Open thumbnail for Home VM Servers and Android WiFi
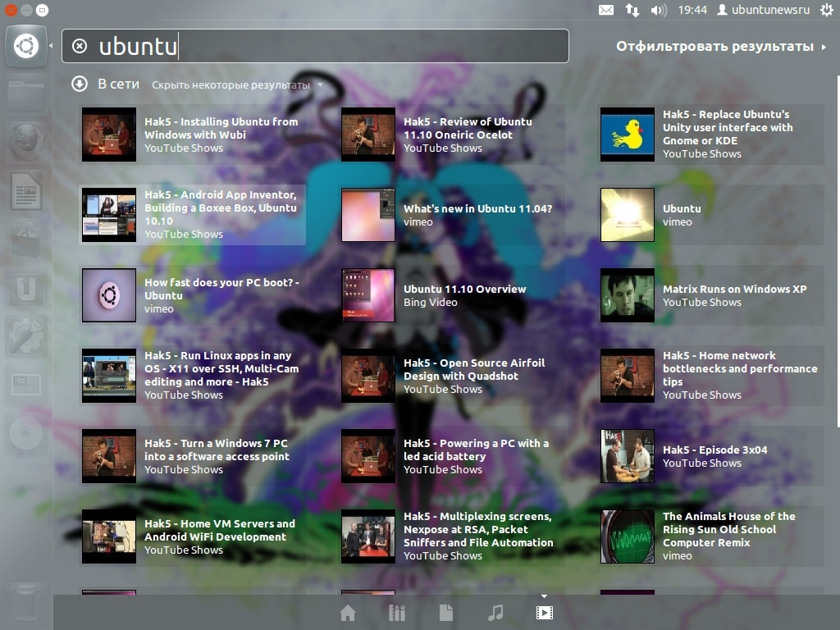Screen dimensions: 840x630 coord(109,536)
